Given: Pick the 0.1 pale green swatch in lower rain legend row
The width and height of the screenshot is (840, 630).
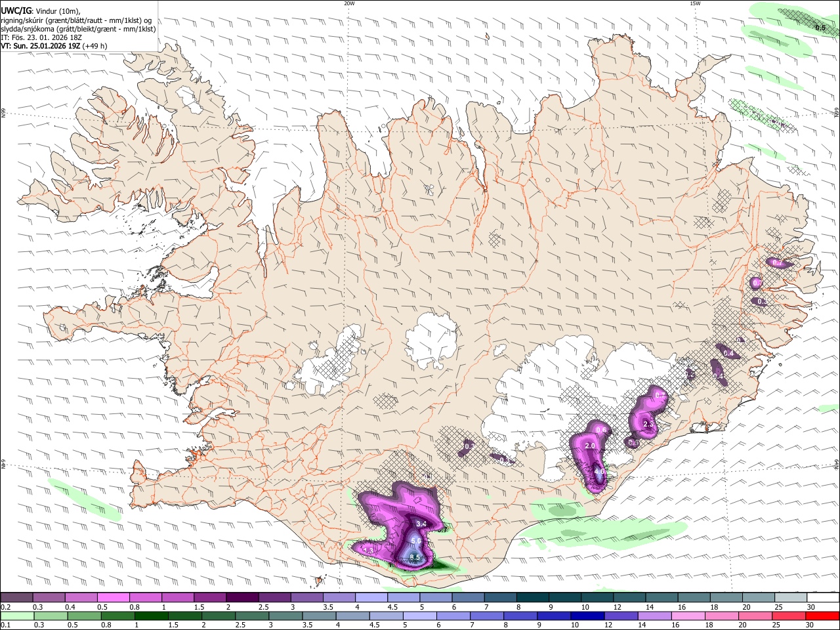Looking at the screenshot, I should pyautogui.click(x=16, y=616).
